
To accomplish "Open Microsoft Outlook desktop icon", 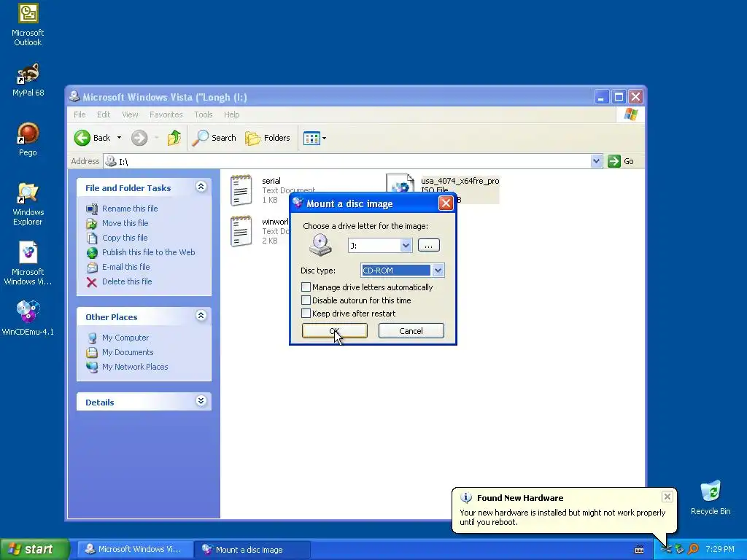I will pyautogui.click(x=28, y=25).
